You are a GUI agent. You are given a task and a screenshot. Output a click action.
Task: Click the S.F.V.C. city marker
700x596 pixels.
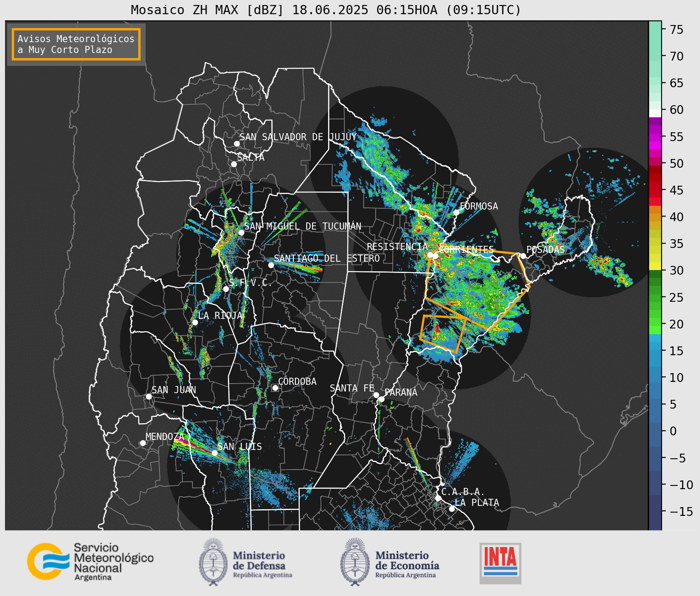point(226,289)
